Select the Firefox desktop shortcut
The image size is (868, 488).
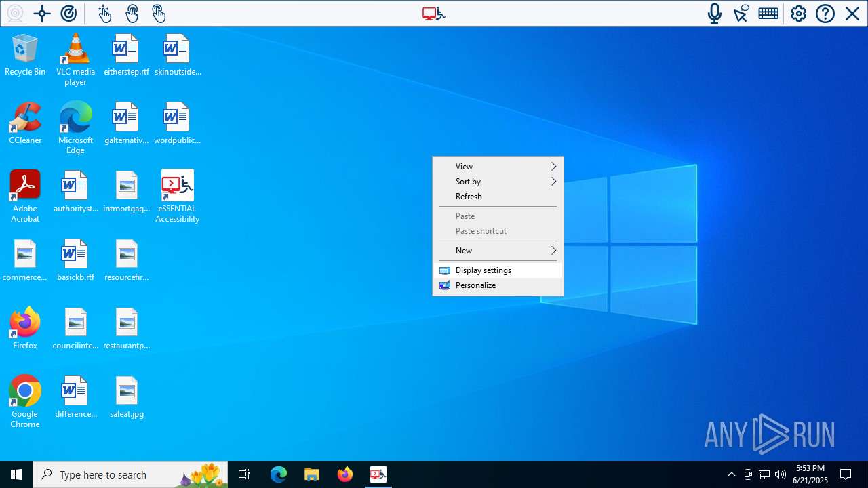click(x=25, y=329)
